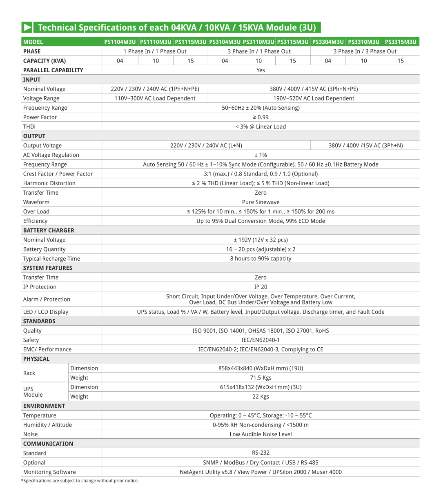Click the 'IP 20' protection value

[261, 287]
